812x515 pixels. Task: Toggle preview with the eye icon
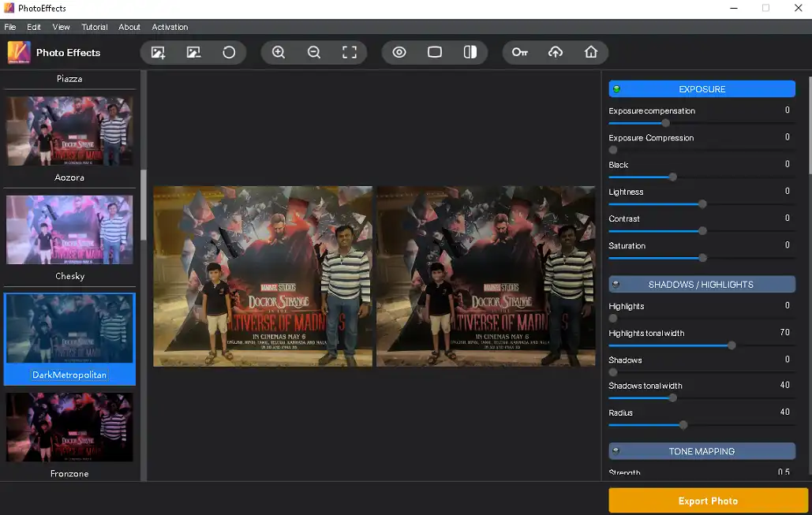[x=399, y=53]
